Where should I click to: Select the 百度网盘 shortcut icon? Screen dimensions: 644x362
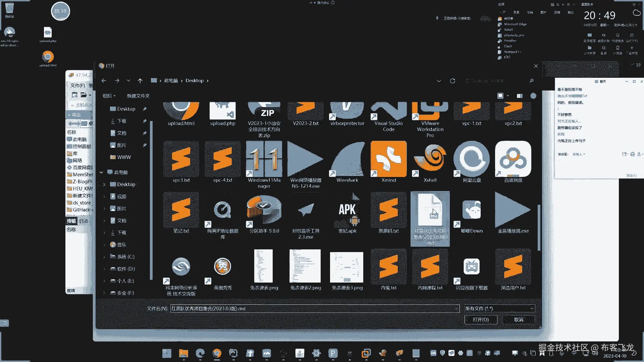click(x=513, y=160)
